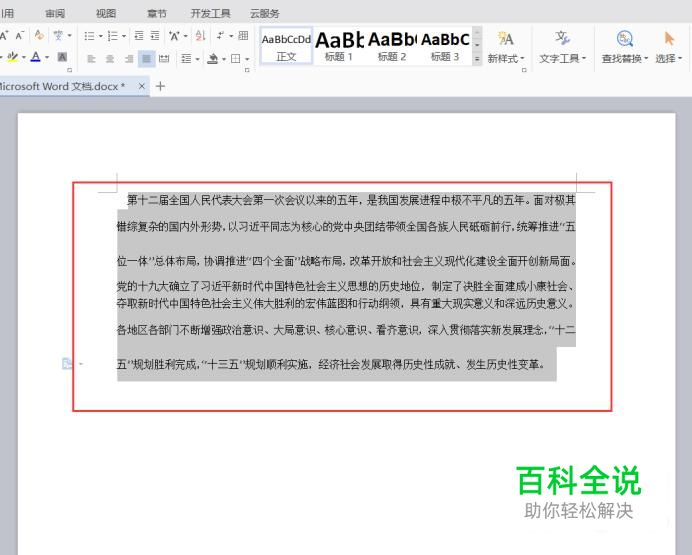Center align the text
Screen dimensions: 692x555
coord(110,58)
